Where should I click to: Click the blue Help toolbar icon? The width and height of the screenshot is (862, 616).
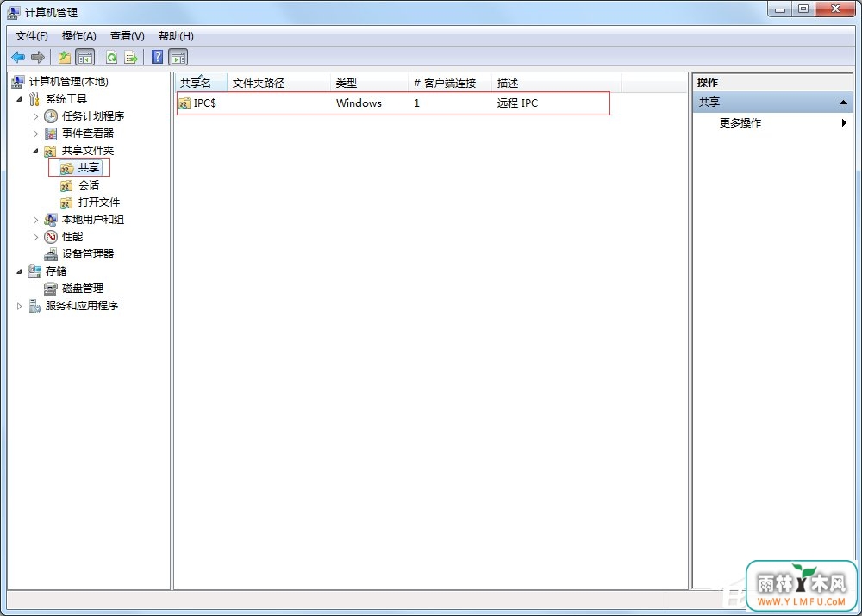click(157, 57)
